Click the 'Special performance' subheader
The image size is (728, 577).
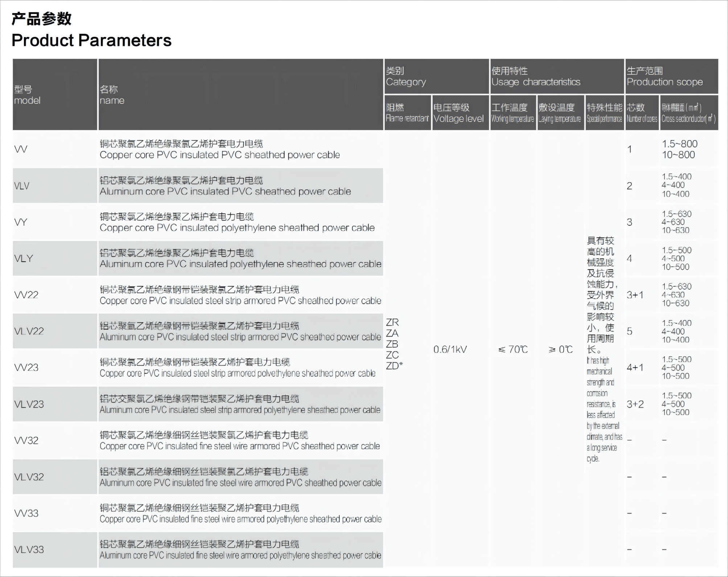click(605, 113)
